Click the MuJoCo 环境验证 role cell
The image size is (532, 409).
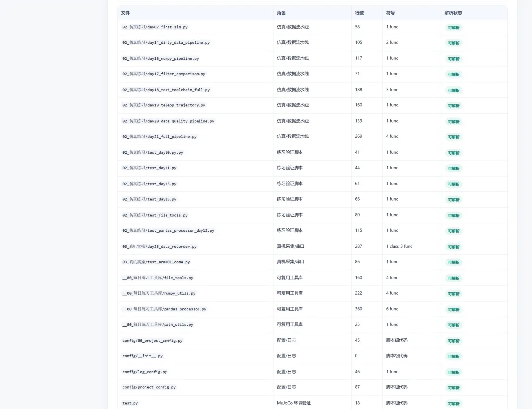(x=294, y=403)
